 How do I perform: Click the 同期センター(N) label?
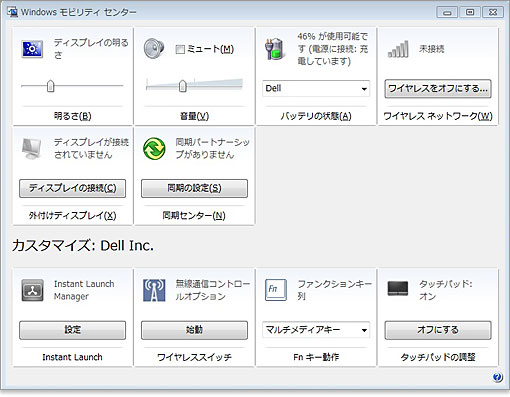194,216
